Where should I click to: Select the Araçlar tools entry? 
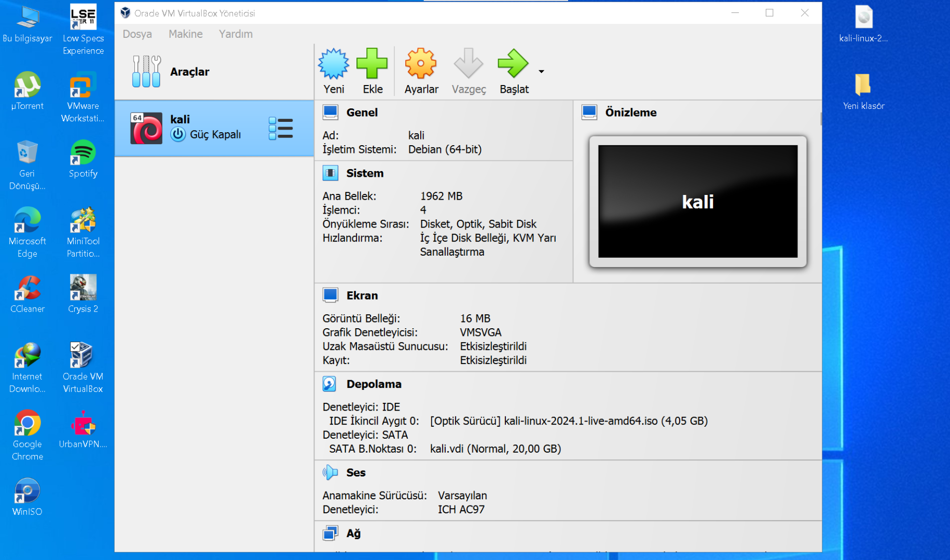pyautogui.click(x=214, y=72)
